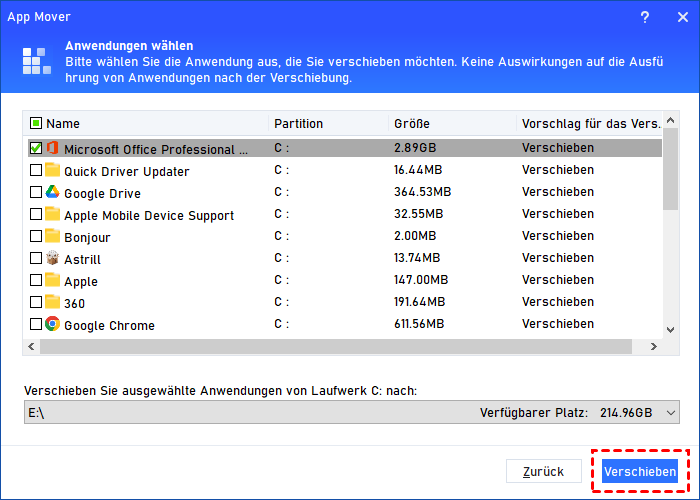Click the Bonjour folder icon
The image size is (700, 500).
(x=53, y=237)
